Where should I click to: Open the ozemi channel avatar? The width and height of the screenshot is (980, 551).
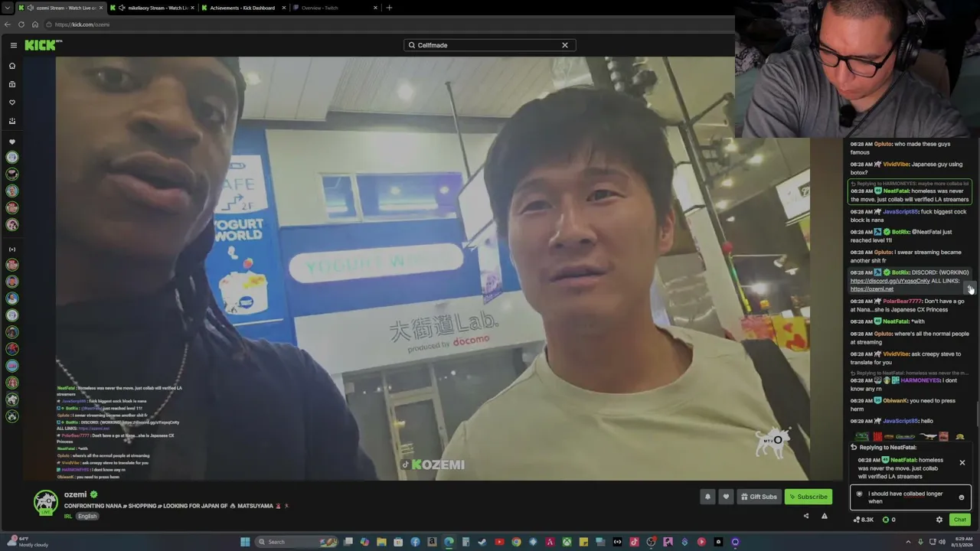[x=46, y=502]
